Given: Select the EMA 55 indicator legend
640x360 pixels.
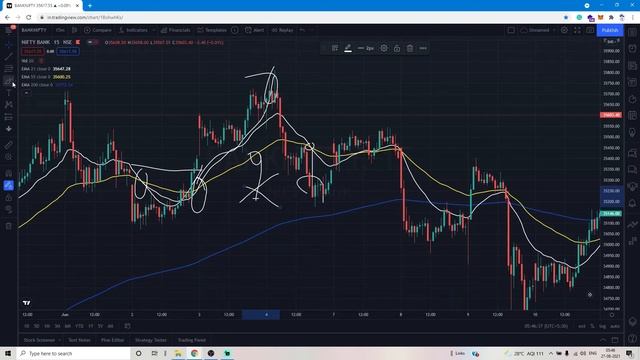Looking at the screenshot, I should (46, 77).
